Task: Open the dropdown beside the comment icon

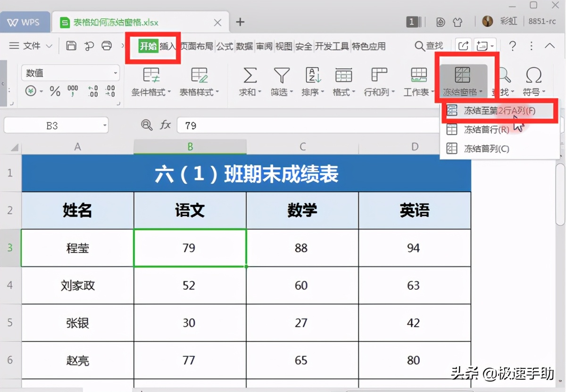Action: coord(492,46)
